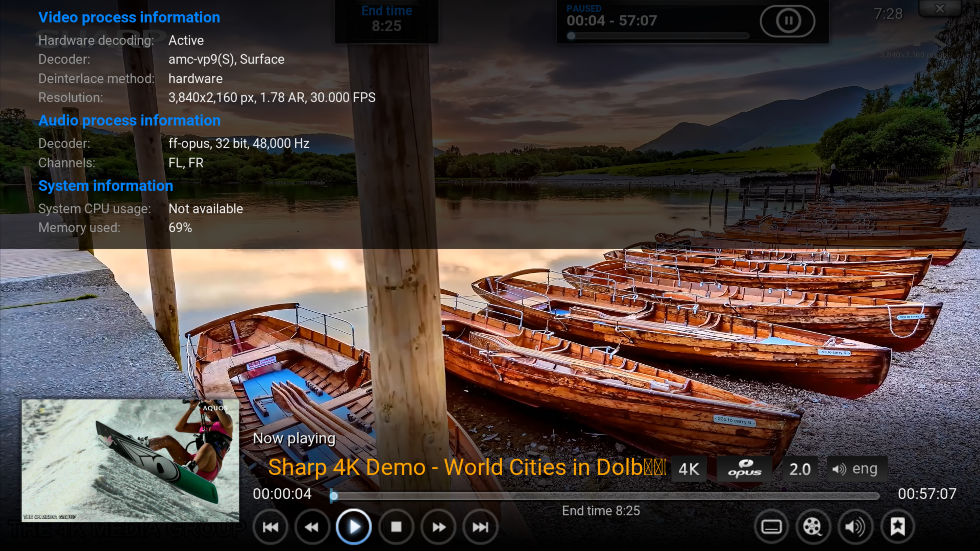Screen dimensions: 980x551
Task: Click the skip to previous button
Action: (271, 527)
